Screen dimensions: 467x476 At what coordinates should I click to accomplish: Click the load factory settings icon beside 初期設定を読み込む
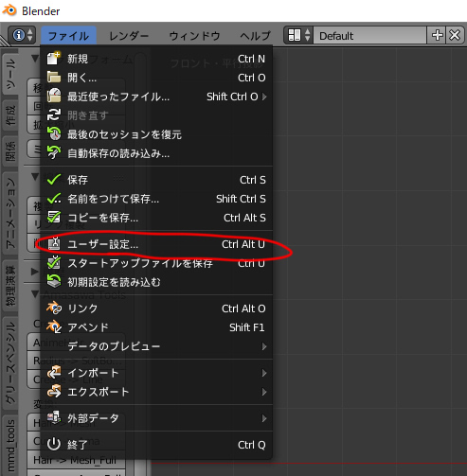[x=54, y=281]
